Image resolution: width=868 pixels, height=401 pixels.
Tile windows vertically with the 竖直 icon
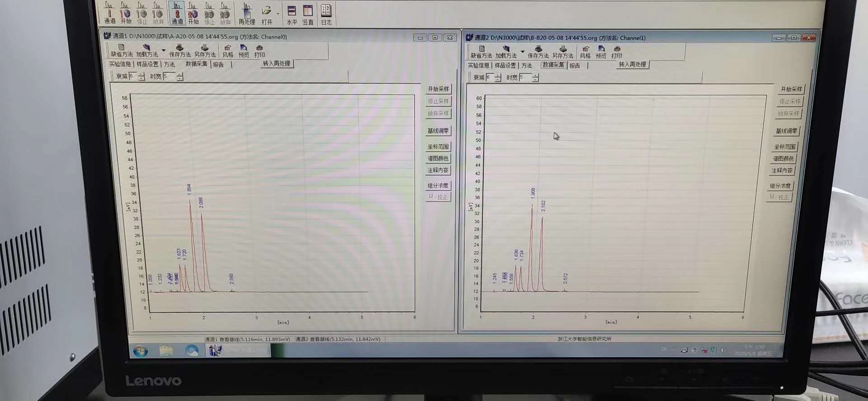308,13
